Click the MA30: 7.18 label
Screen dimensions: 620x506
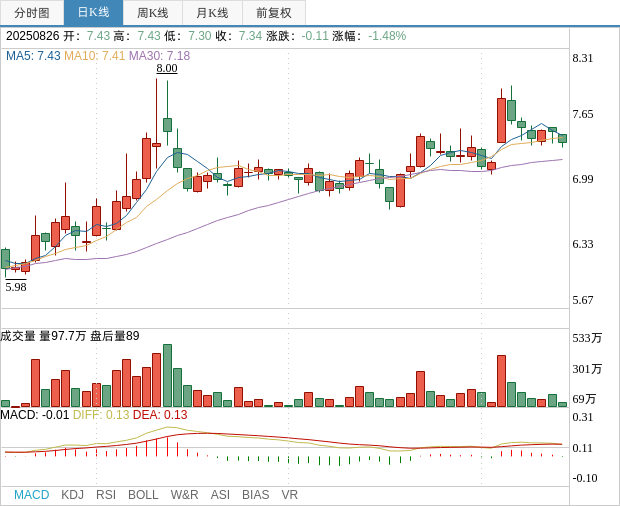160,56
